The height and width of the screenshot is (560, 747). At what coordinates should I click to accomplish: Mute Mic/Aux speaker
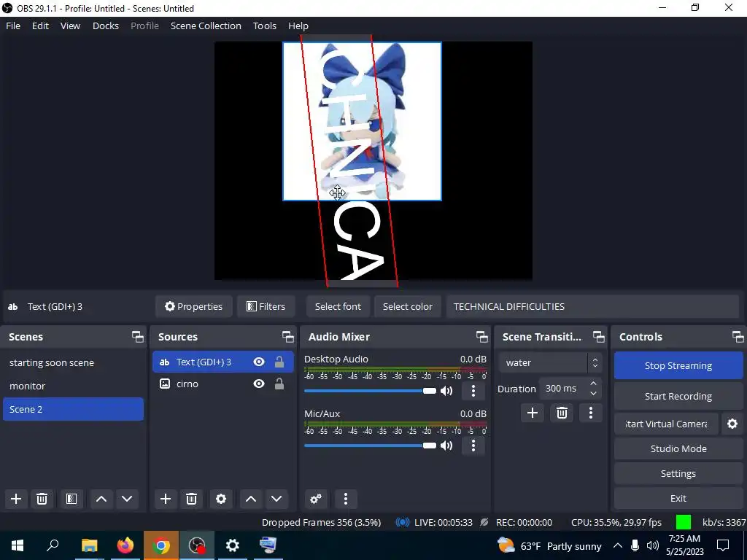446,446
